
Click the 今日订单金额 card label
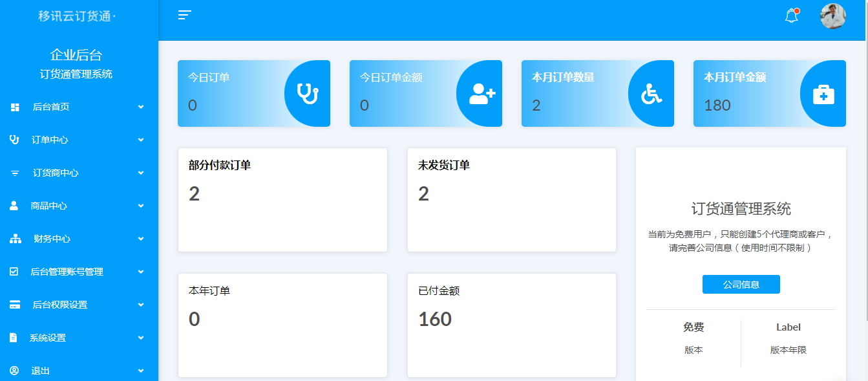[391, 78]
